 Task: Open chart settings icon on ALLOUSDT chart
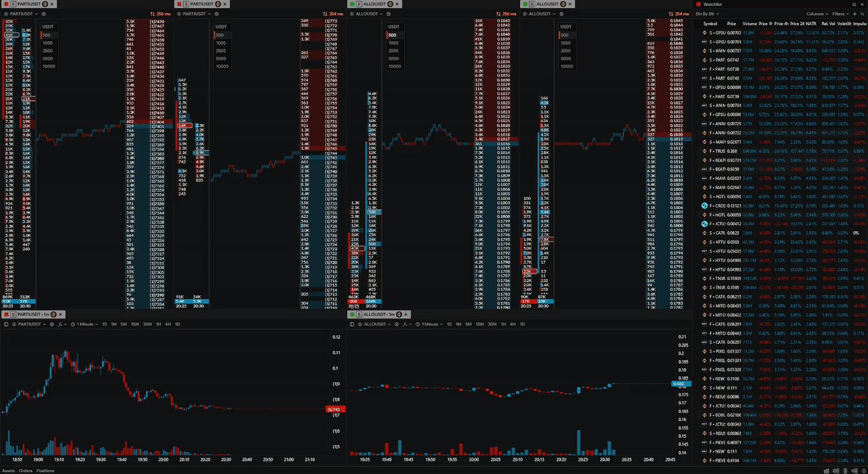click(x=397, y=324)
